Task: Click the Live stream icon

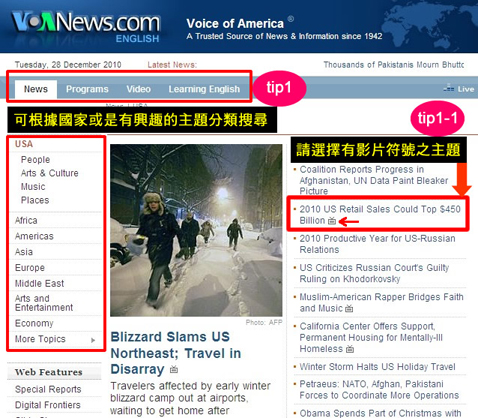Action: pos(449,88)
